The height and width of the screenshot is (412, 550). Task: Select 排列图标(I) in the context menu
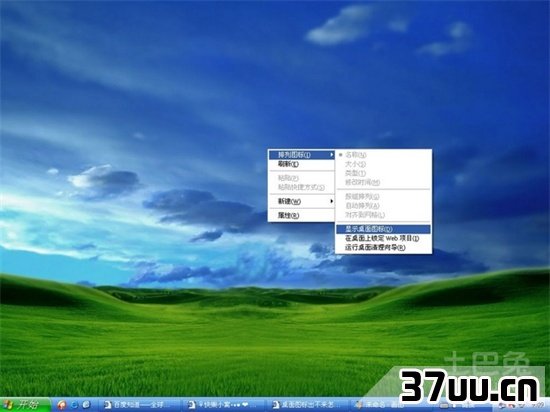301,155
